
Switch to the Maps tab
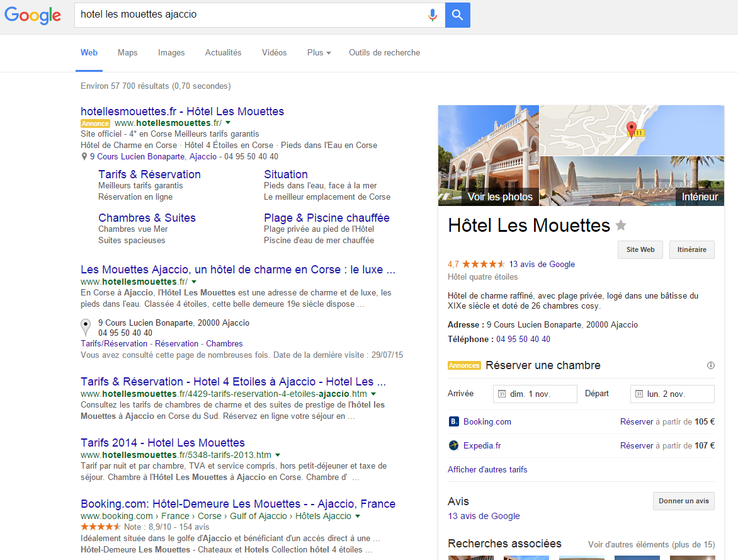point(127,53)
